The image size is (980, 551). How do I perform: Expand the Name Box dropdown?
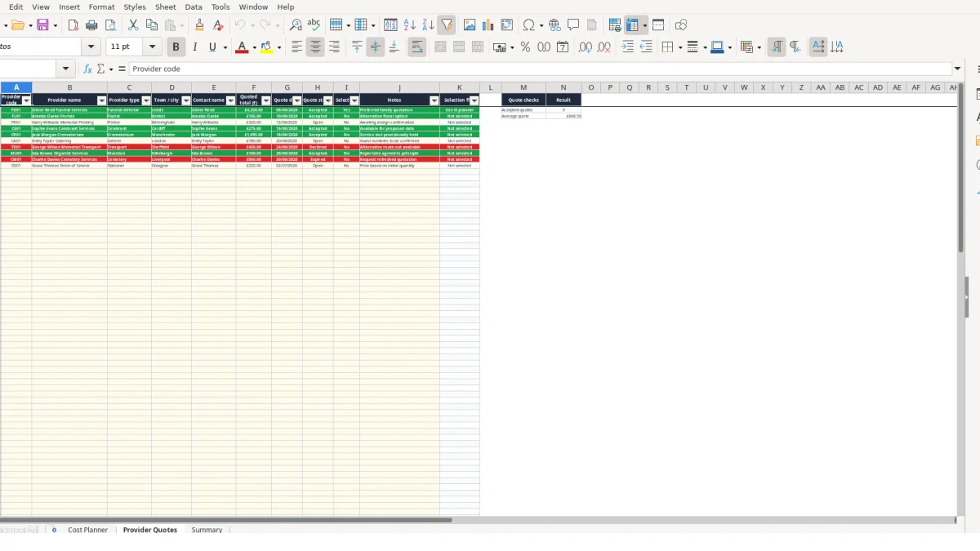67,69
